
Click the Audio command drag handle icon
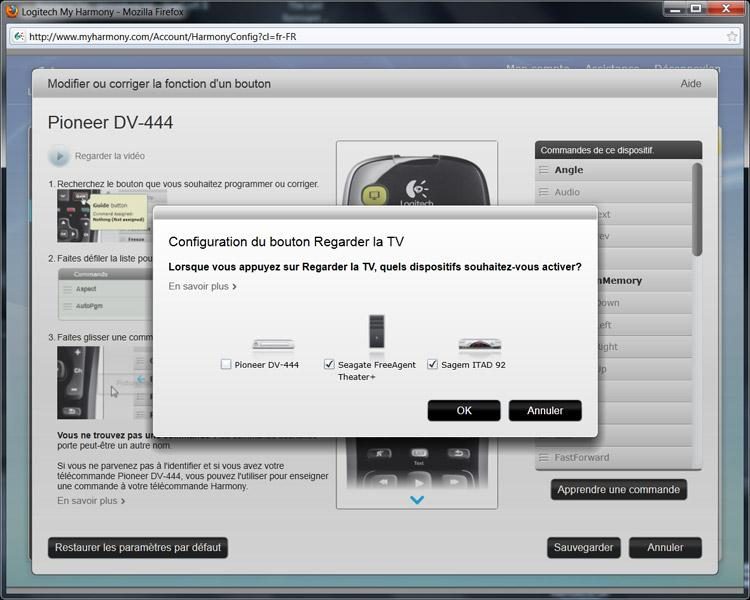[543, 192]
